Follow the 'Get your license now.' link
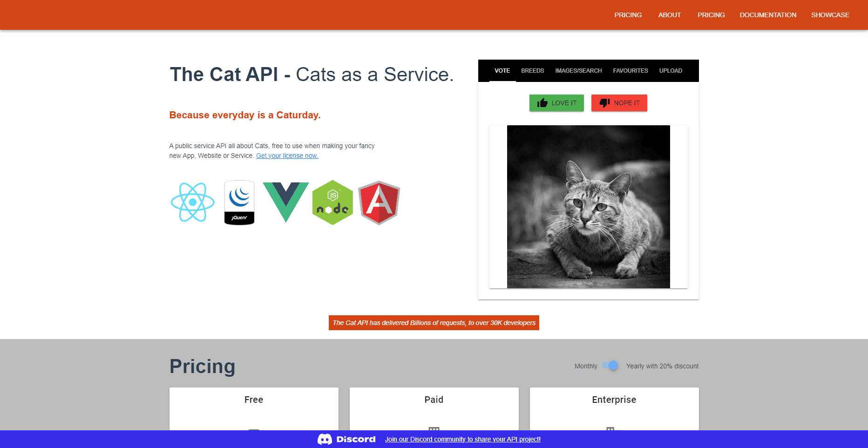Screen dimensions: 868x448 (x=287, y=156)
